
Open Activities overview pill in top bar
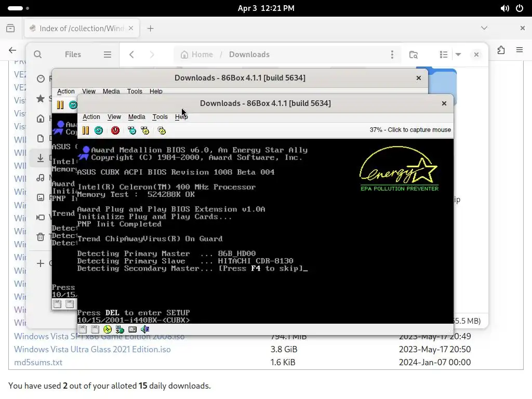pyautogui.click(x=19, y=8)
